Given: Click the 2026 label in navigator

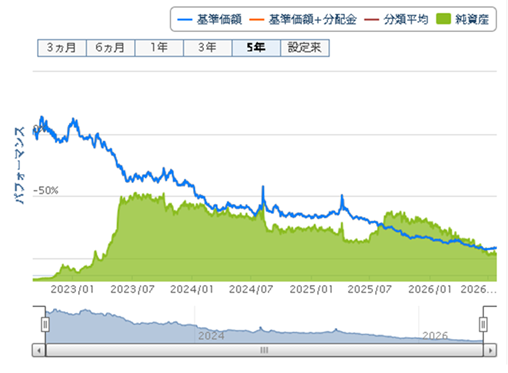Looking at the screenshot, I should point(435,336).
